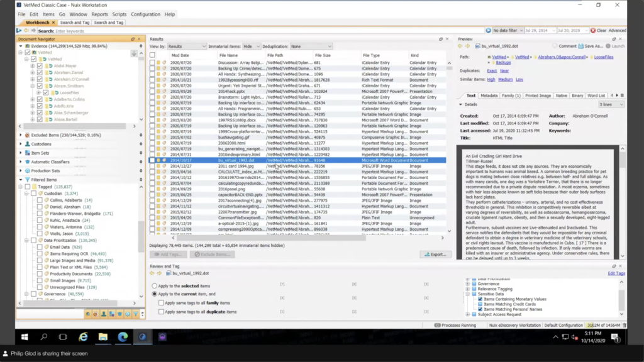
Task: Show Production Sets from the navigator bottom toolbar
Action: 128,314
